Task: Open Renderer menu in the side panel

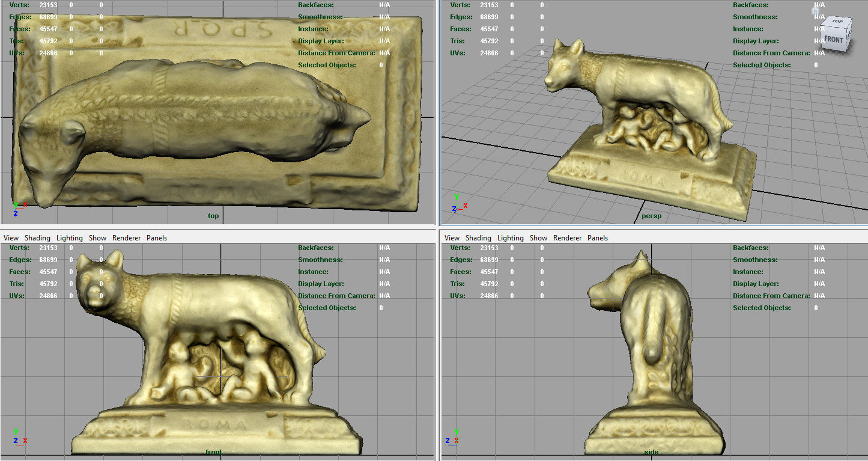Action: coord(567,238)
